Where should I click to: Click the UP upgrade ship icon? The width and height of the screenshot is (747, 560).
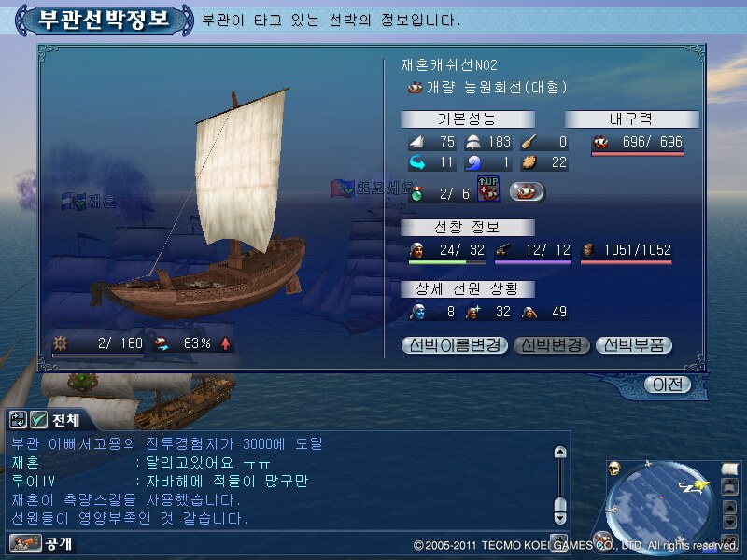click(488, 189)
